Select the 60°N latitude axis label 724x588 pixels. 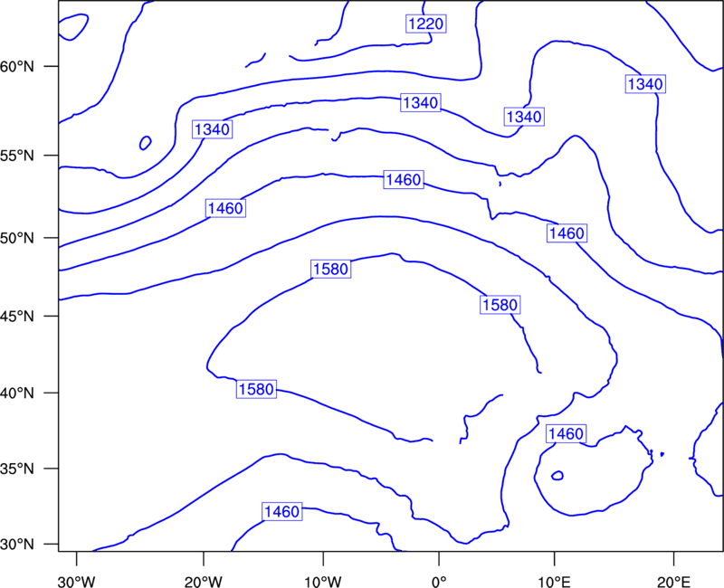tap(17, 67)
